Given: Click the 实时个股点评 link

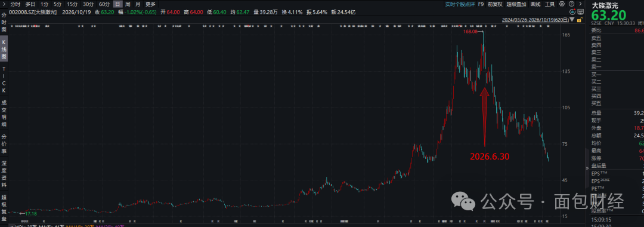Looking at the screenshot, I should pos(460,4).
